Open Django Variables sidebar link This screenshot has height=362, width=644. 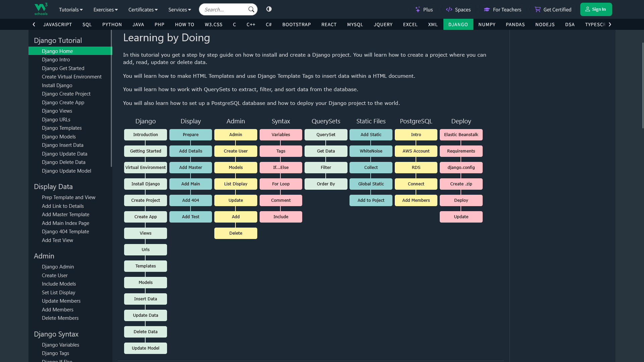(x=70, y=345)
